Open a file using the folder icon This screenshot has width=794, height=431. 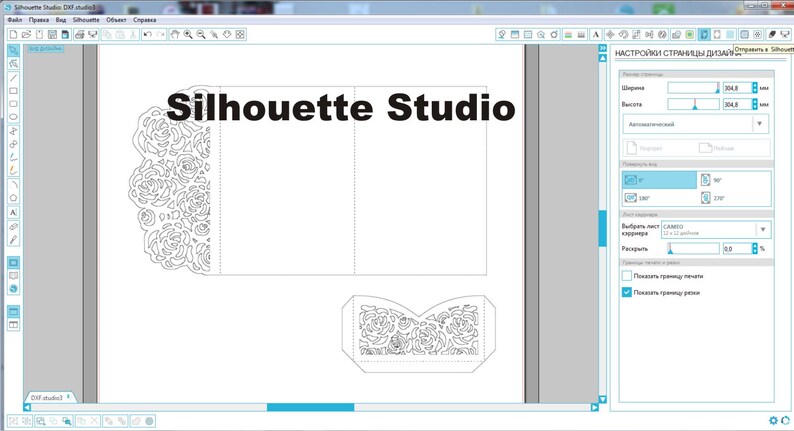pos(26,34)
